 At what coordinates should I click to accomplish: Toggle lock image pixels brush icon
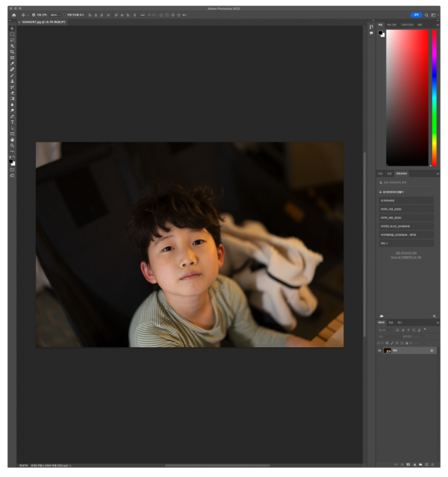click(x=392, y=343)
